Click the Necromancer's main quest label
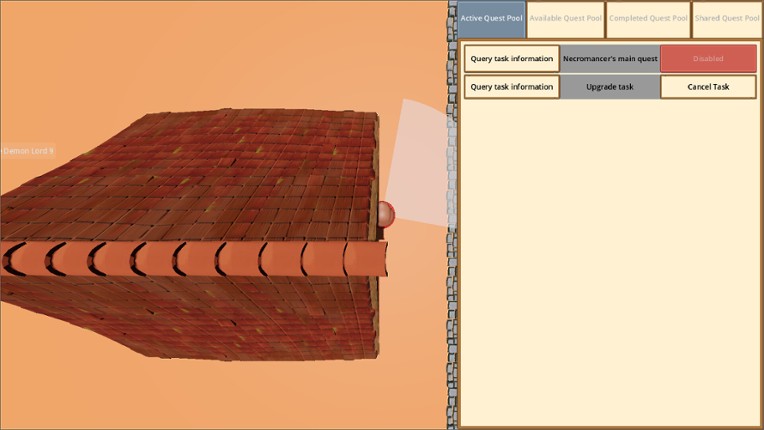 pyautogui.click(x=610, y=59)
